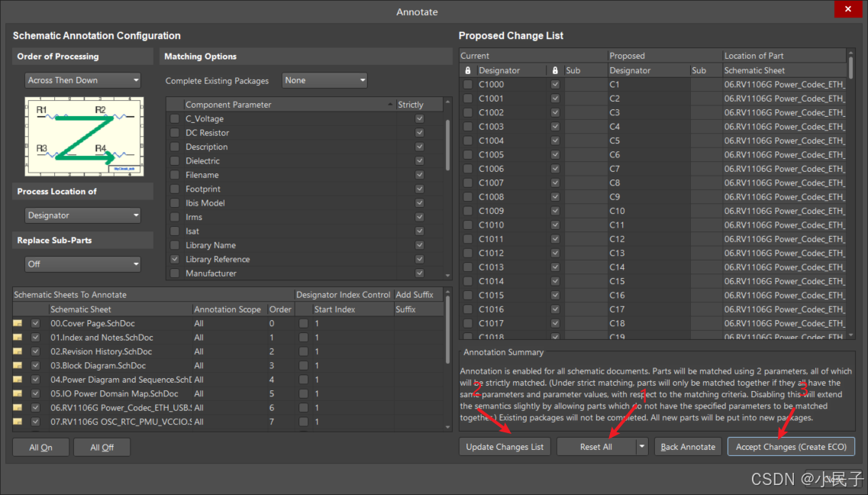Click the sheet icon beside 05.IO Power Domain Map

[18, 393]
